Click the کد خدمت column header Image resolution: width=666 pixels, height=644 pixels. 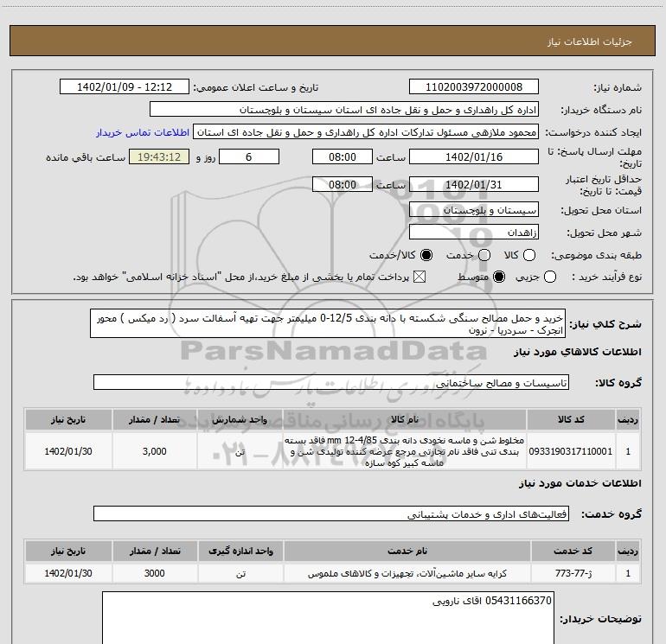coord(573,551)
